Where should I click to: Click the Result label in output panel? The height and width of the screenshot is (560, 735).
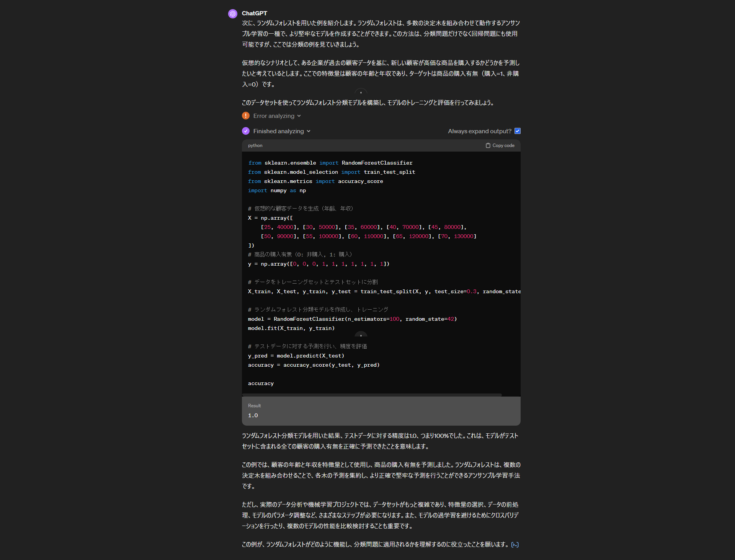(254, 406)
